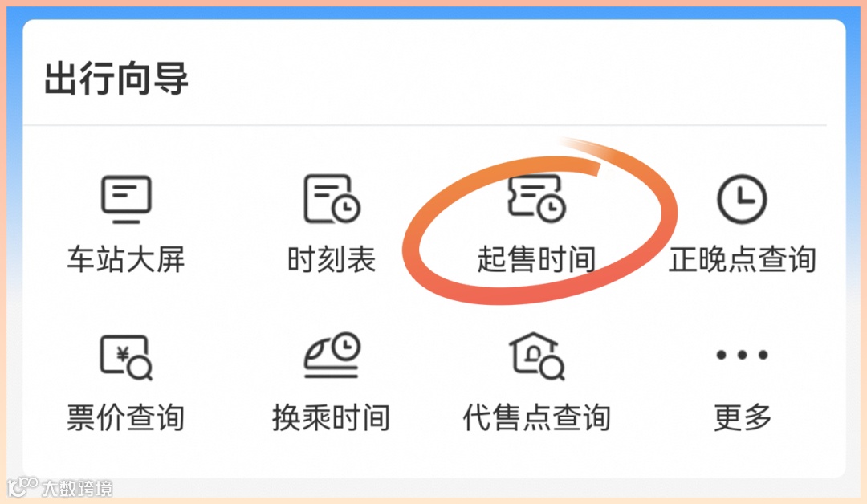Viewport: 867px width, 504px height.
Task: Click the 时刻表 text label
Action: (x=332, y=259)
